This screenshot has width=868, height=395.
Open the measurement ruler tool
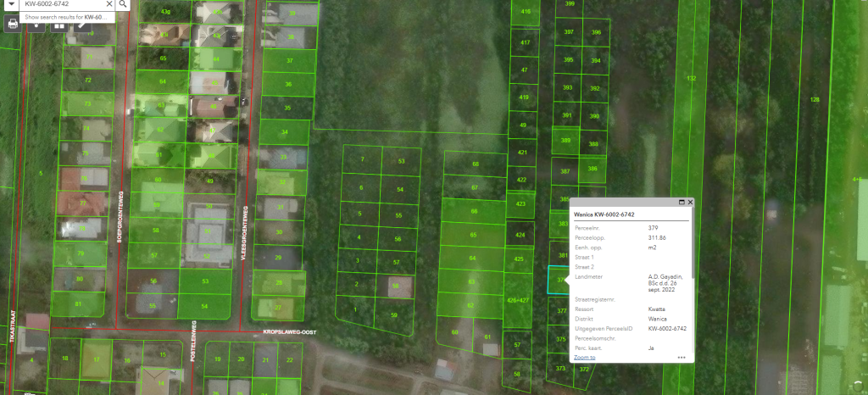(x=82, y=24)
